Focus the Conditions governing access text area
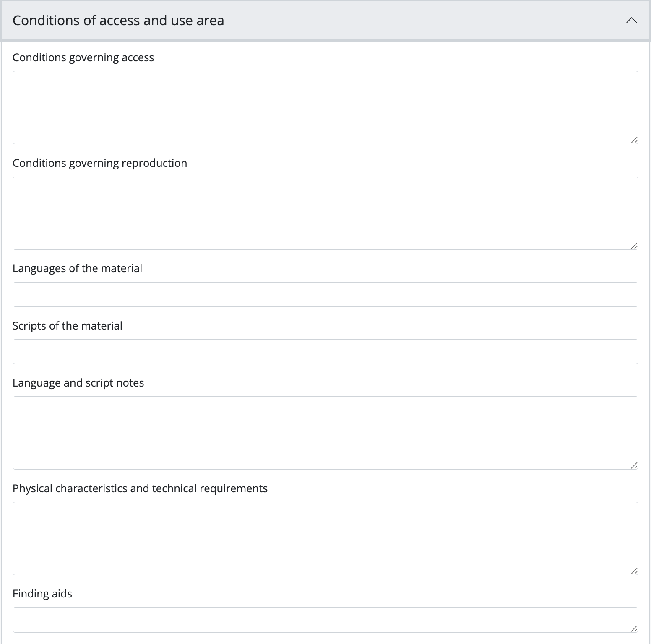 (x=325, y=107)
